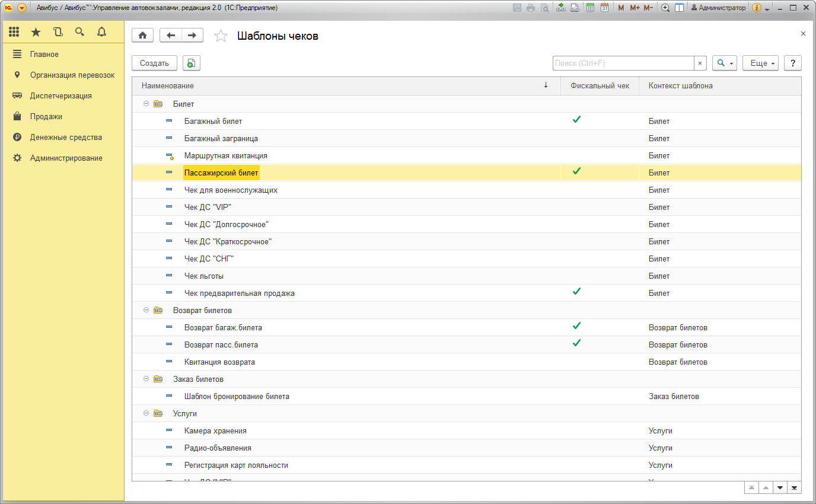Click the notifications bell icon
The height and width of the screenshot is (504, 816).
pos(101,32)
